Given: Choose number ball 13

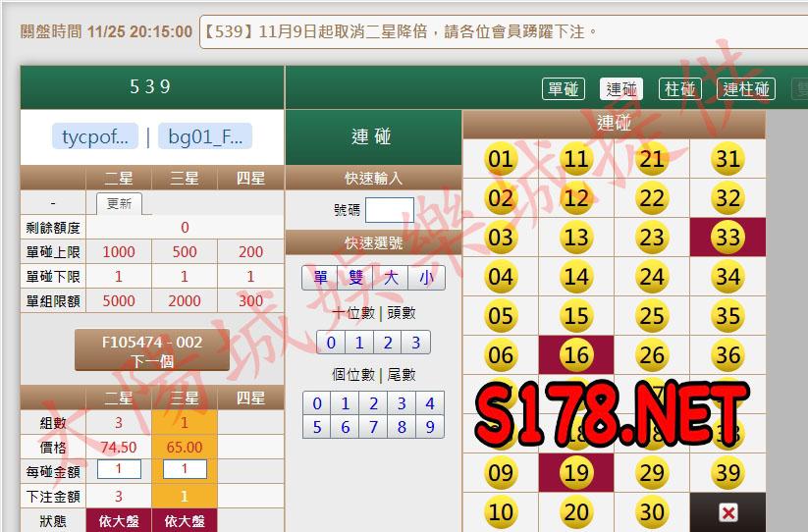Looking at the screenshot, I should pyautogui.click(x=576, y=237).
